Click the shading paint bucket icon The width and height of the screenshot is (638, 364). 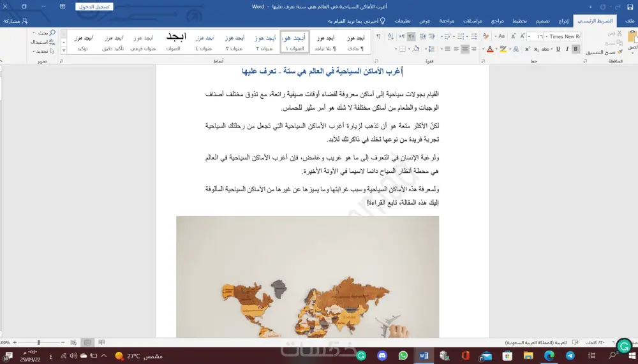[x=416, y=49]
